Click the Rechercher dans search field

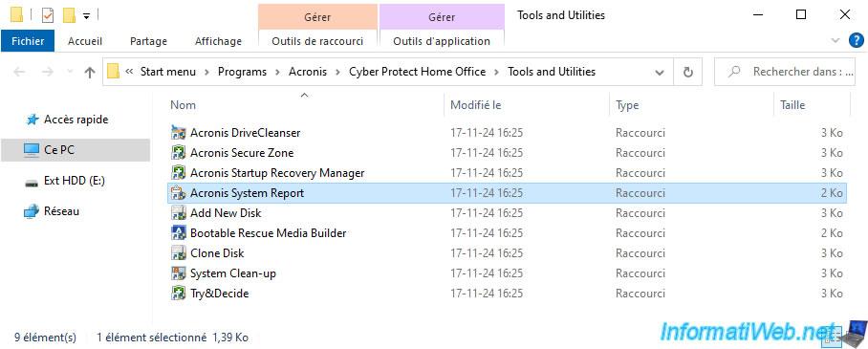pyautogui.click(x=786, y=72)
